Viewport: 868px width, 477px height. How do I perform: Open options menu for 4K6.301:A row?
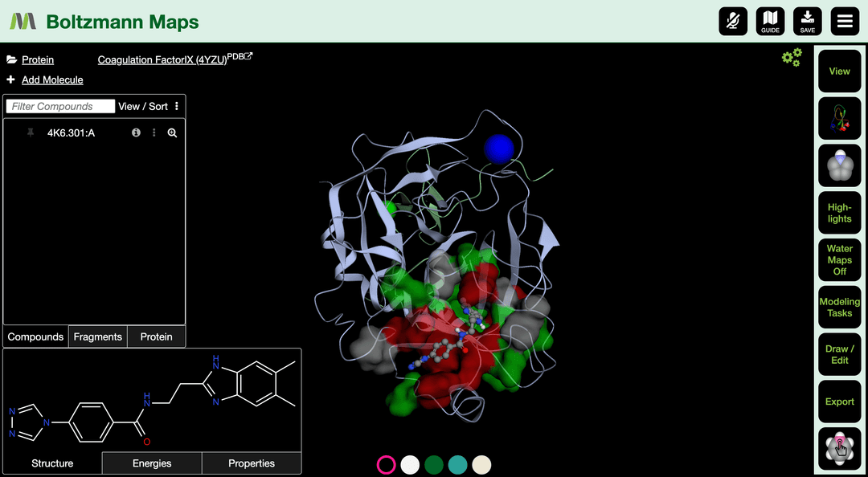154,132
